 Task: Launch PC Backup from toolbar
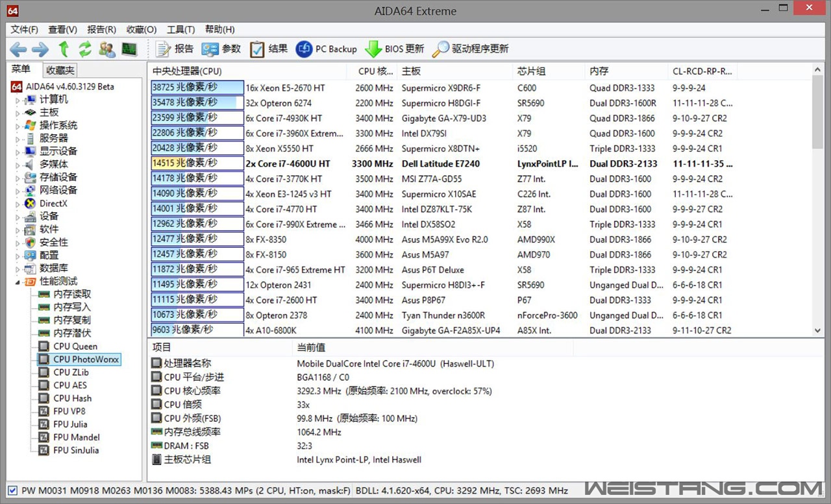click(x=327, y=49)
